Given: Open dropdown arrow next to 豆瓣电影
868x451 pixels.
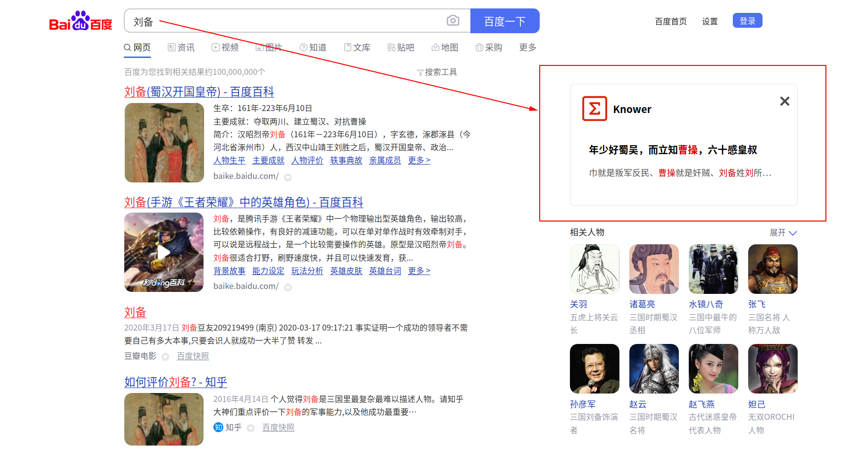Looking at the screenshot, I should click(x=165, y=357).
